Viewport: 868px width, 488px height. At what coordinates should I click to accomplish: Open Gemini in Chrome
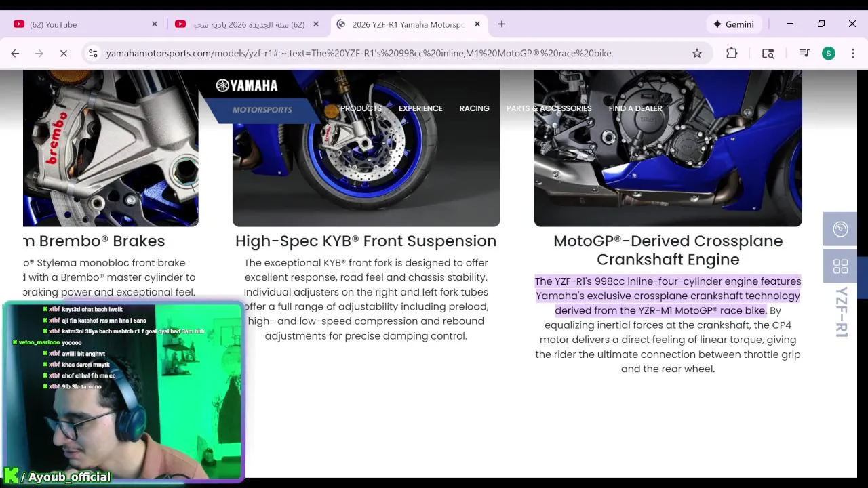pos(733,24)
